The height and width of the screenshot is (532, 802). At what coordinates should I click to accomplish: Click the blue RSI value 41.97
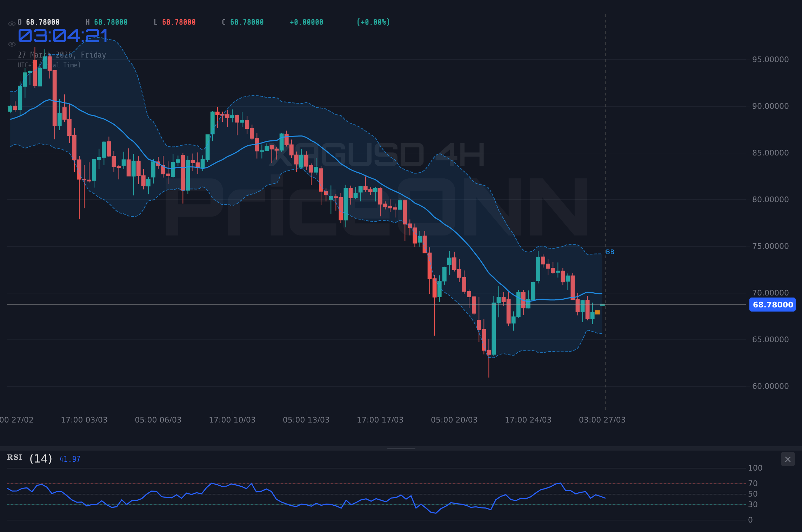point(69,459)
